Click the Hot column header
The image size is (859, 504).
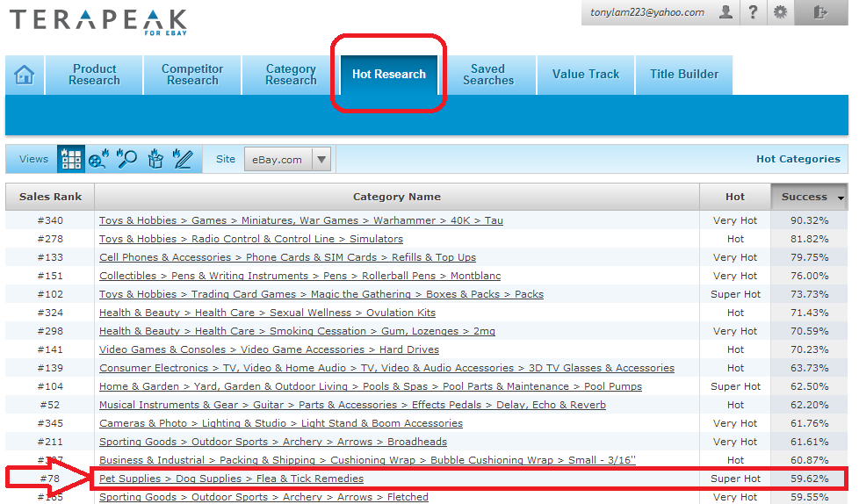click(x=735, y=197)
